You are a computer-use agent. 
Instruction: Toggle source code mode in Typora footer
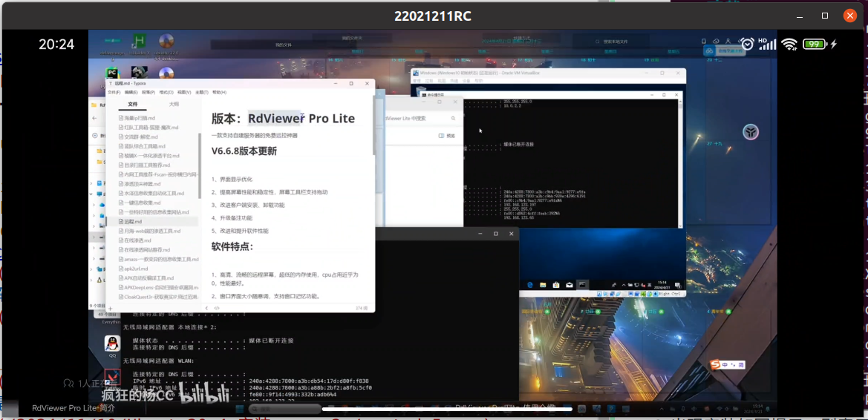(217, 307)
